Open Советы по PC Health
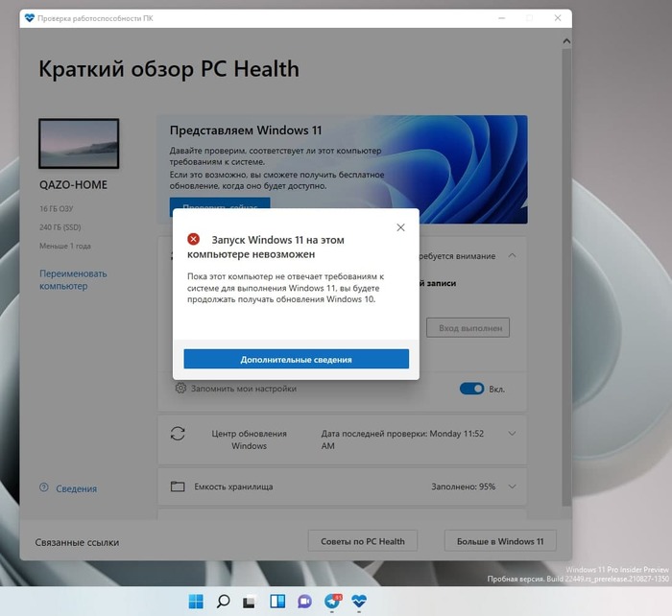Image resolution: width=672 pixels, height=616 pixels. [363, 541]
